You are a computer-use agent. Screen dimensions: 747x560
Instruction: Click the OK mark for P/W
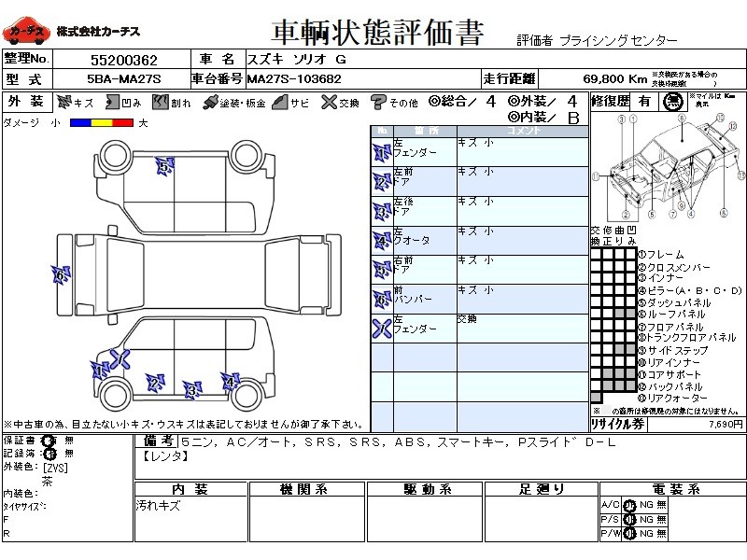point(629,533)
